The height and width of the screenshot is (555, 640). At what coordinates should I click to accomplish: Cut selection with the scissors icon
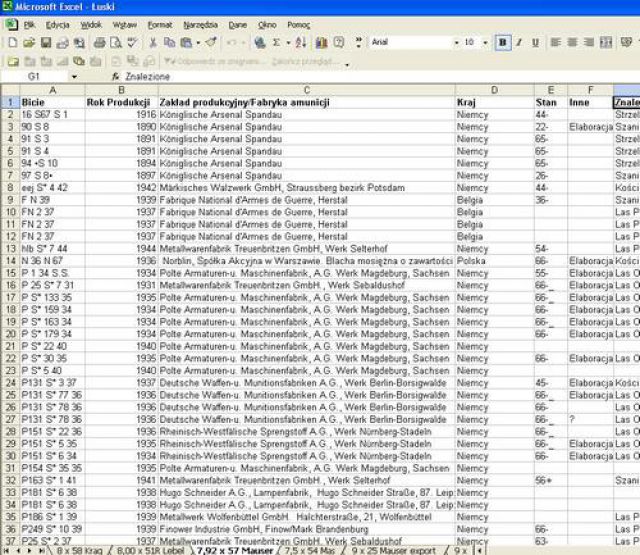(x=153, y=42)
